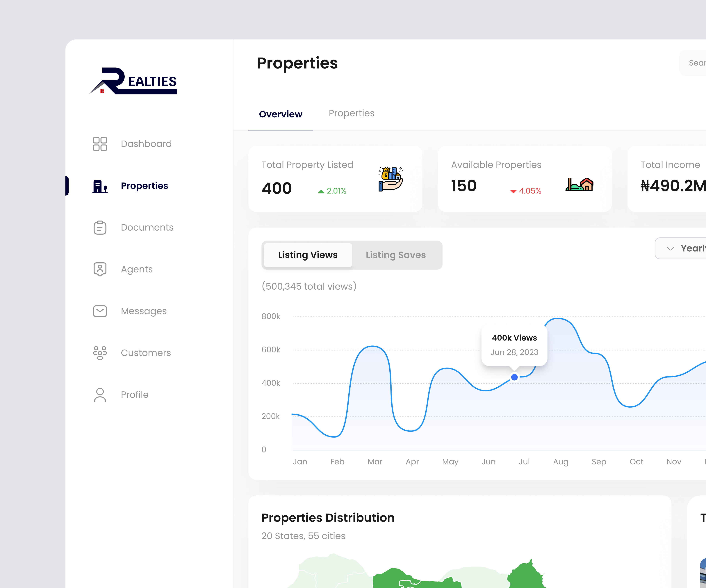
Task: Open Profile label in sidebar
Action: click(135, 395)
